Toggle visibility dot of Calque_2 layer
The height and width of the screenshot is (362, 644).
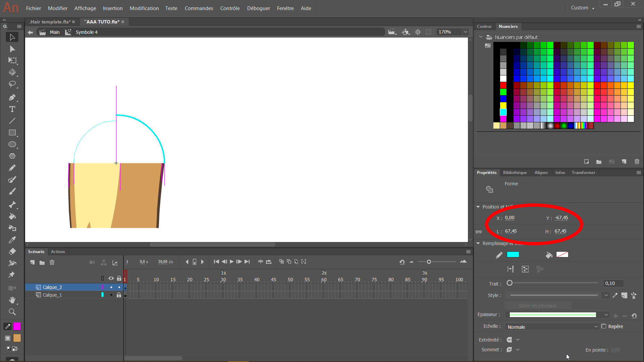[111, 287]
